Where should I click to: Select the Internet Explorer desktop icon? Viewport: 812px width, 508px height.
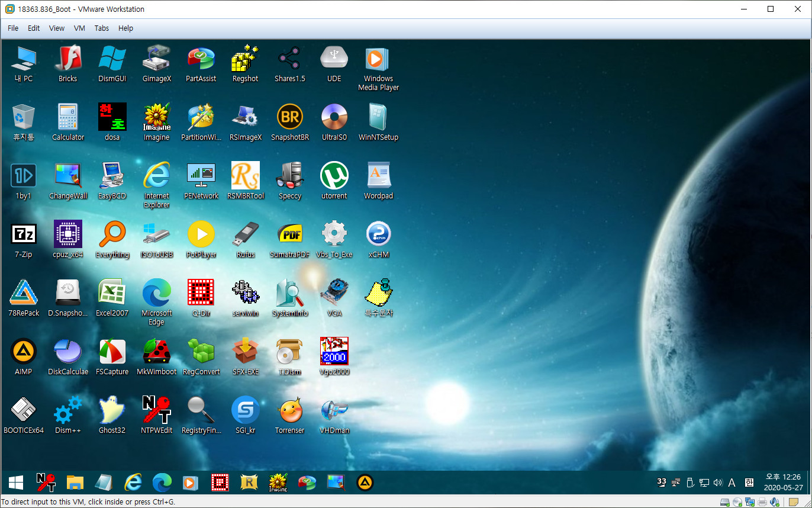tap(157, 185)
